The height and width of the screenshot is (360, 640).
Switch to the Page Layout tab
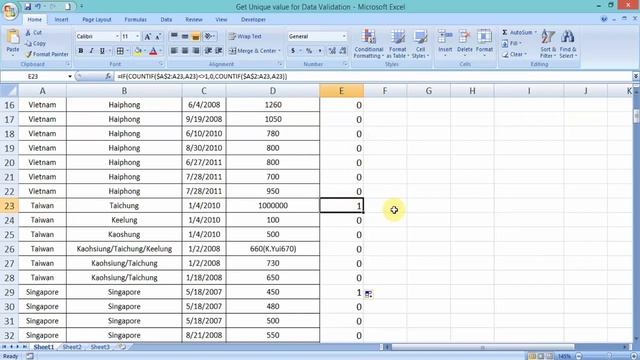97,19
